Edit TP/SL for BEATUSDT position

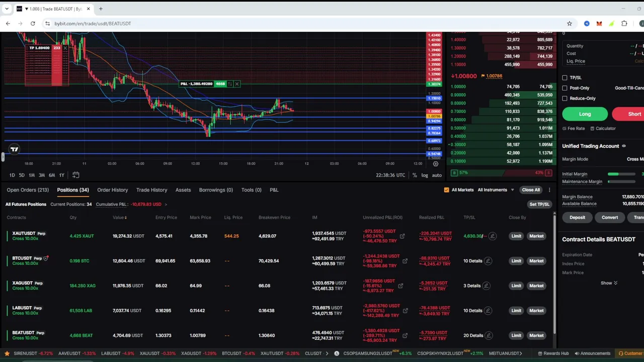pos(488,335)
